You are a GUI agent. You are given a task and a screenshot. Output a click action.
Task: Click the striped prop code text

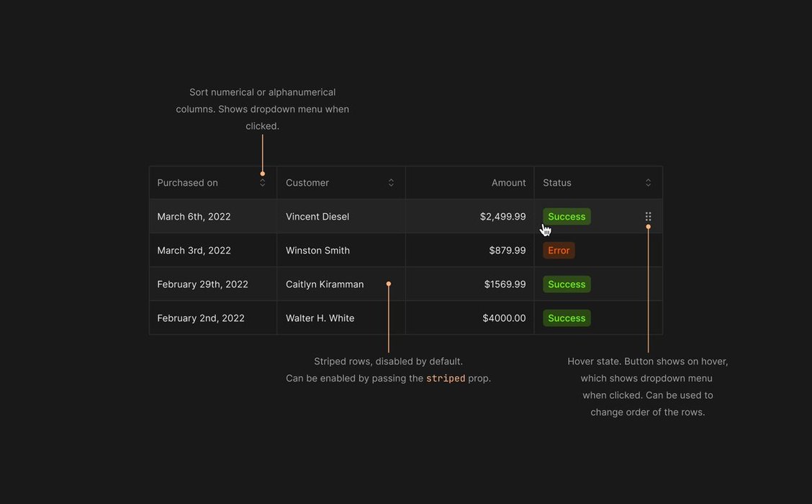coord(446,379)
